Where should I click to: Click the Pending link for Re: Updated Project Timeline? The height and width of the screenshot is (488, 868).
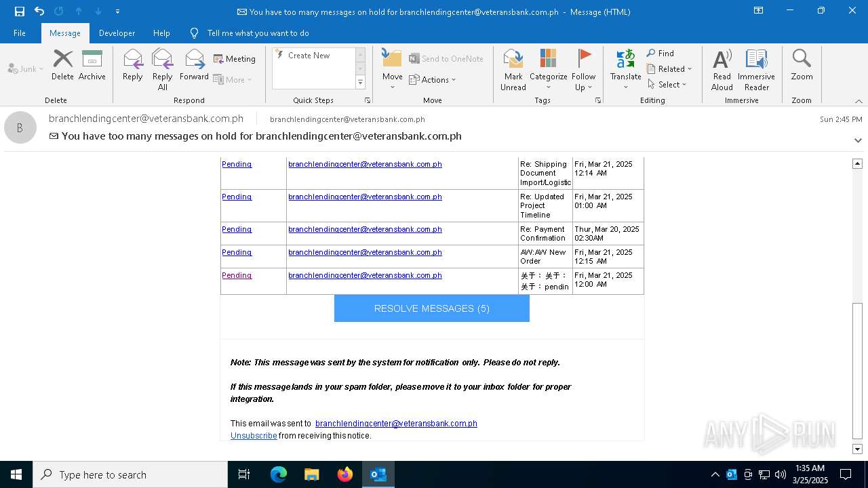(237, 197)
